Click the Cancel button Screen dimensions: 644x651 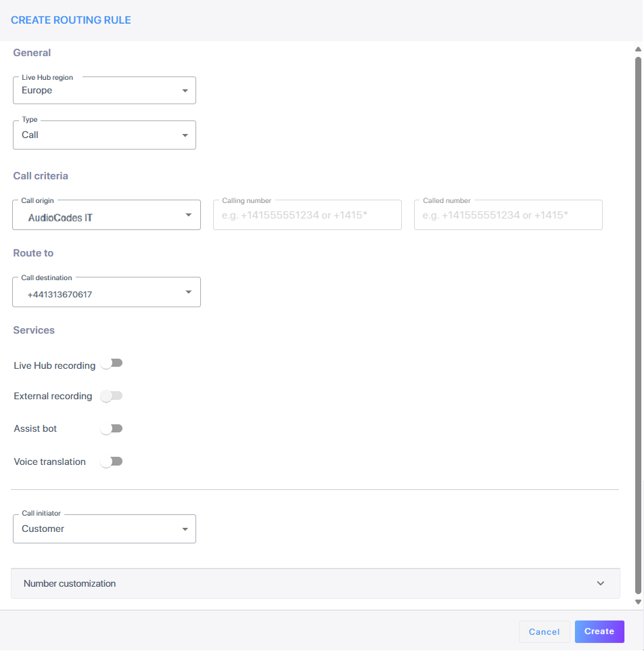(544, 632)
